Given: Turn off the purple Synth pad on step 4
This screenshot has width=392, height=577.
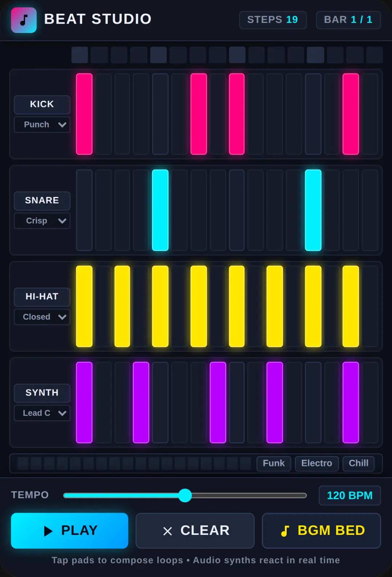Looking at the screenshot, I should coord(141,402).
